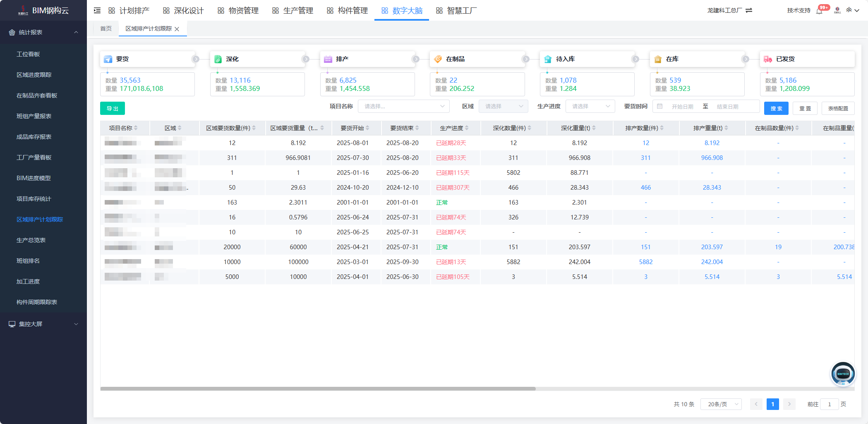Click the 深化 stage icon
The width and height of the screenshot is (868, 424).
218,59
